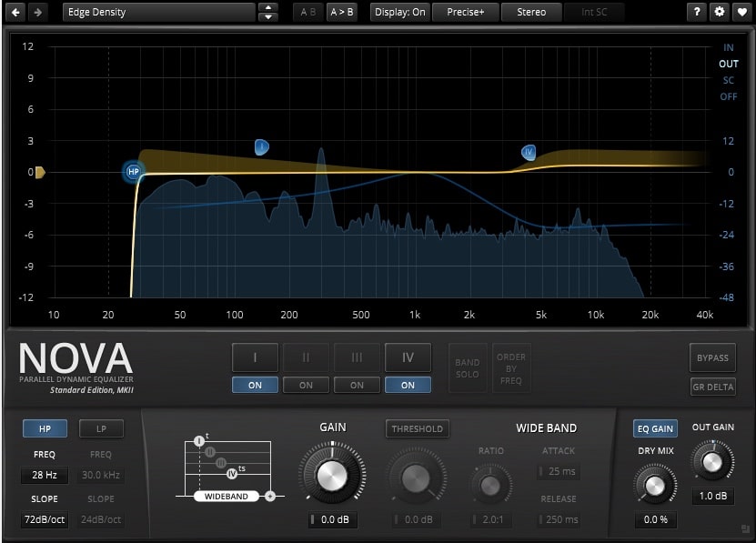Select the band I marker on the graph
756x543 pixels.
coord(262,146)
